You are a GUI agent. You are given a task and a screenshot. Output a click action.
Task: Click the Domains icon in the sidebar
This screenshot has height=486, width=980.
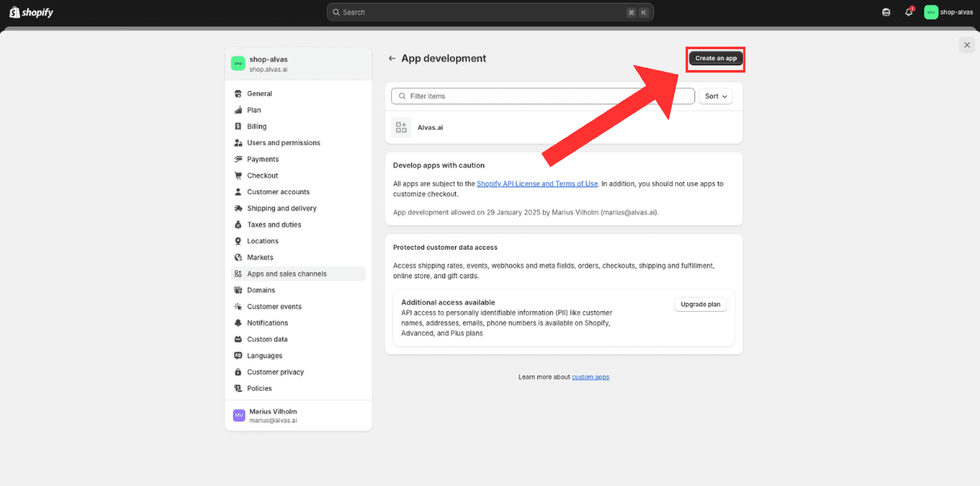pos(238,290)
